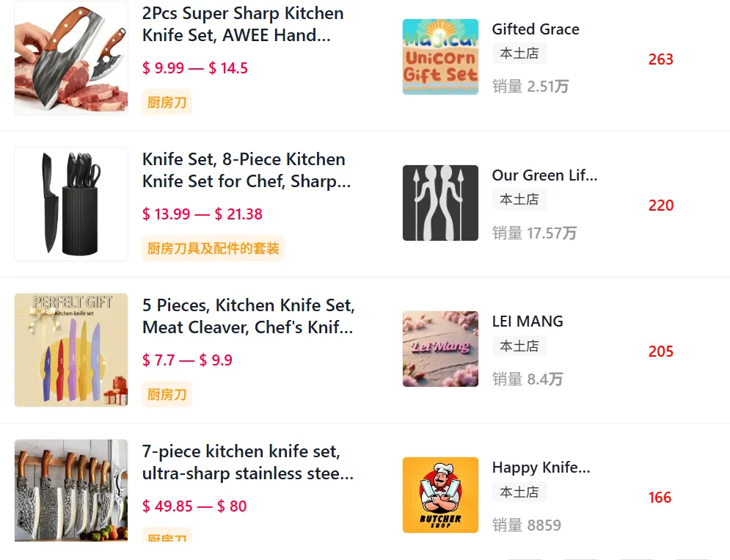Click the 本土店 badge under Gifted Grace
The width and height of the screenshot is (730, 560).
(x=519, y=54)
